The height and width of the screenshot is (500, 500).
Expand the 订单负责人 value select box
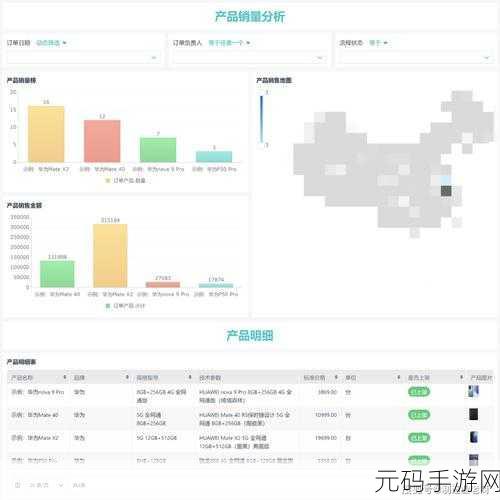coord(250,58)
